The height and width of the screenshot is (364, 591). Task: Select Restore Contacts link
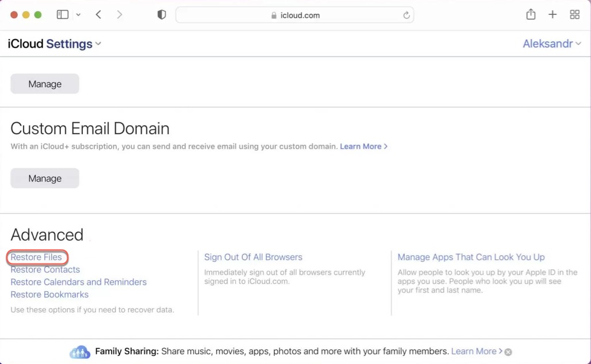[45, 270]
